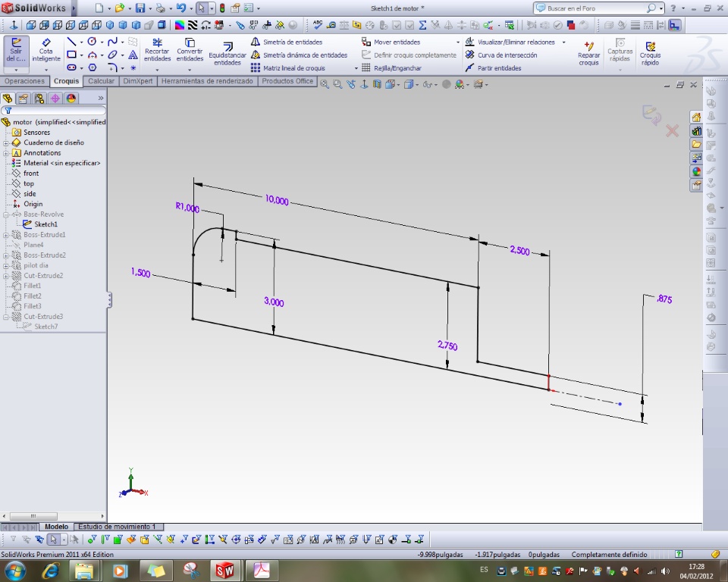This screenshot has width=728, height=582.
Task: Click the Convertir entidades icon
Action: (190, 52)
